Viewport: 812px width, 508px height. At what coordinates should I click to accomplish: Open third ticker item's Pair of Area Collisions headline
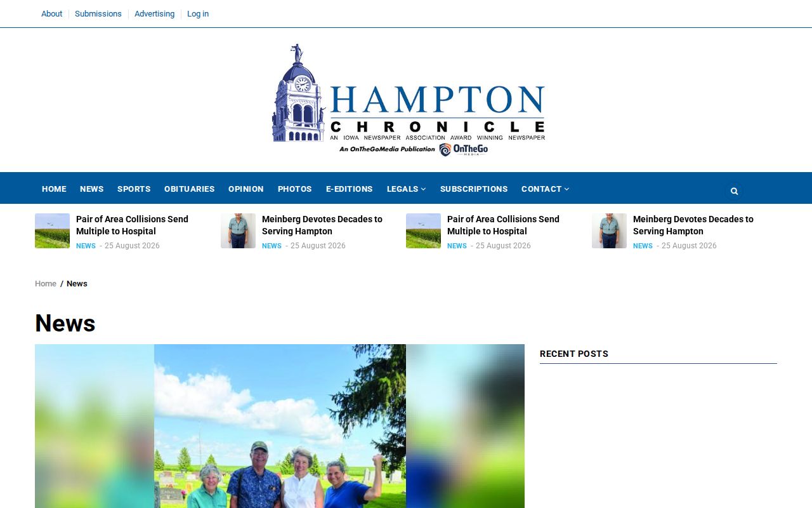coord(503,225)
